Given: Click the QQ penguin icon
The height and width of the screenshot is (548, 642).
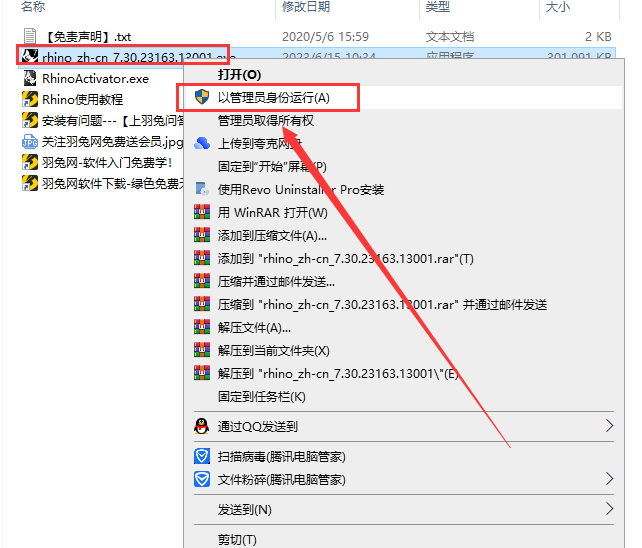Looking at the screenshot, I should coord(201,426).
